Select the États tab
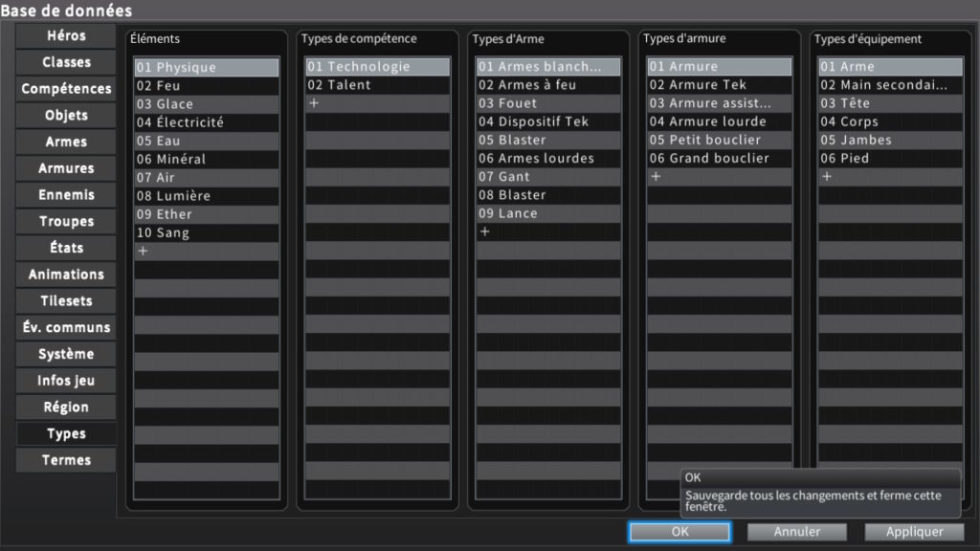This screenshot has height=551, width=980. (x=66, y=248)
